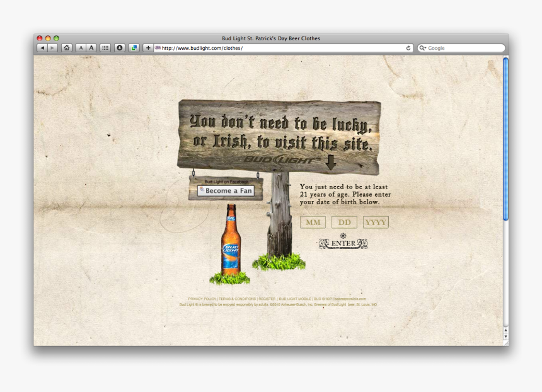
Task: Open the beeresponsible.com link
Action: [x=350, y=299]
